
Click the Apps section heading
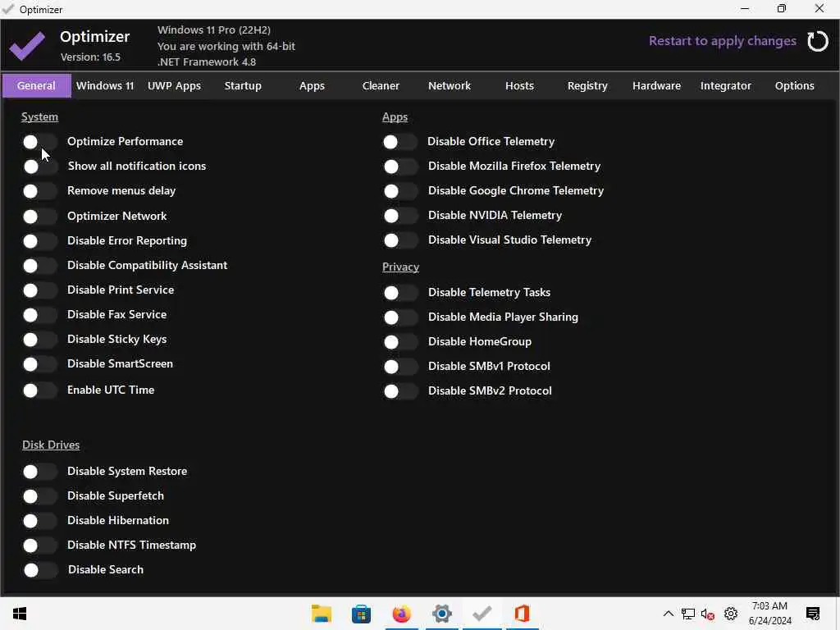click(x=395, y=116)
